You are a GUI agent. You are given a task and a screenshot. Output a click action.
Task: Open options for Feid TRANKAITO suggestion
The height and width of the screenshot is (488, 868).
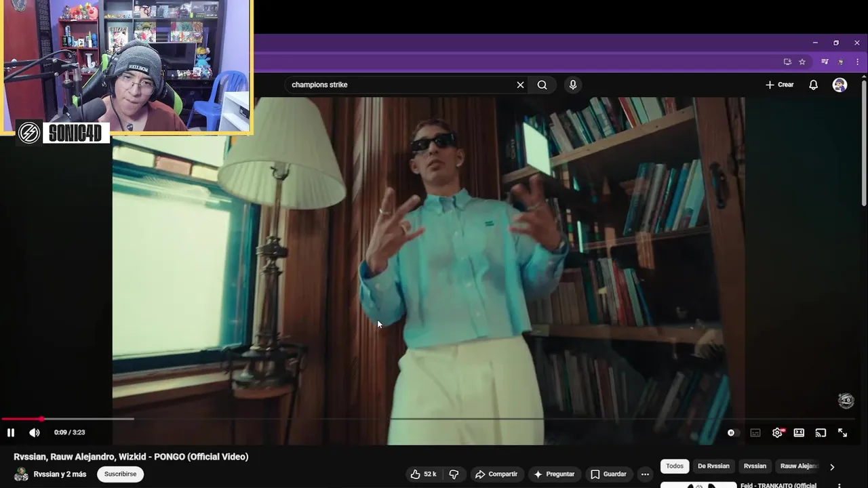click(840, 486)
